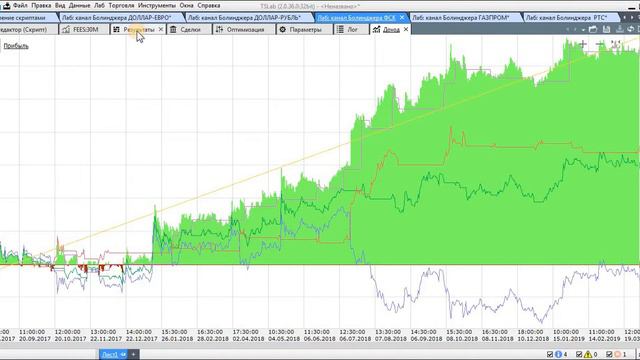Open the Вид menu
This screenshot has width=640, height=360.
(60, 6)
